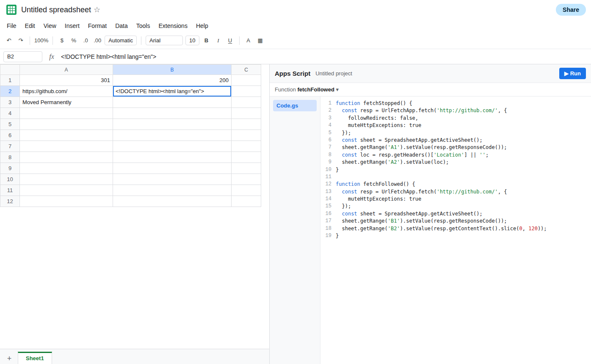This screenshot has width=591, height=364.
Task: Apply currency dollar format
Action: [62, 41]
